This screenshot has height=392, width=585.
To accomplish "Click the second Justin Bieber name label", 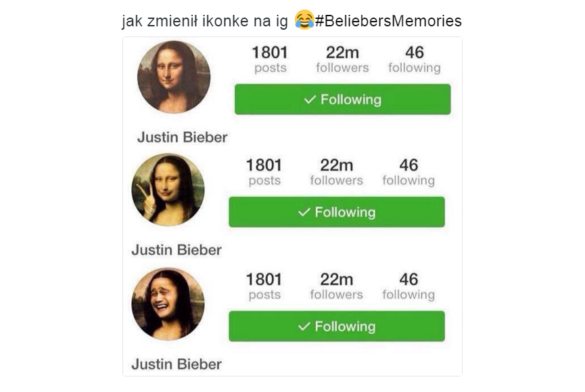I will point(177,250).
